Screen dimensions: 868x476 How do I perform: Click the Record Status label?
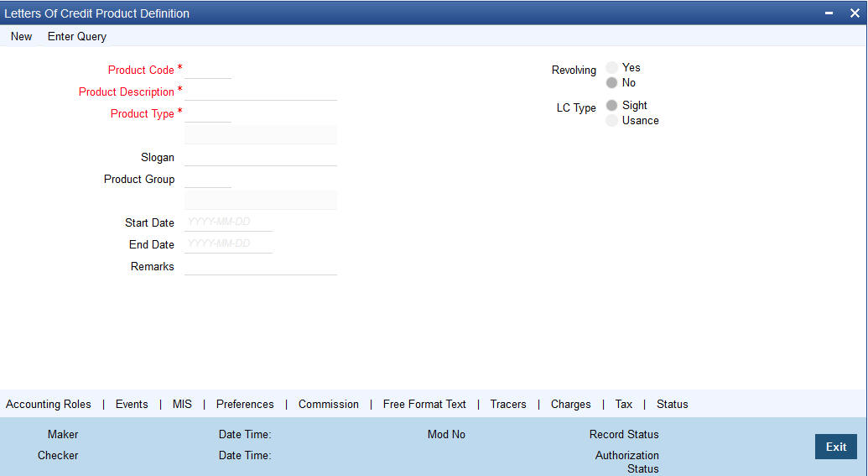[x=624, y=434]
